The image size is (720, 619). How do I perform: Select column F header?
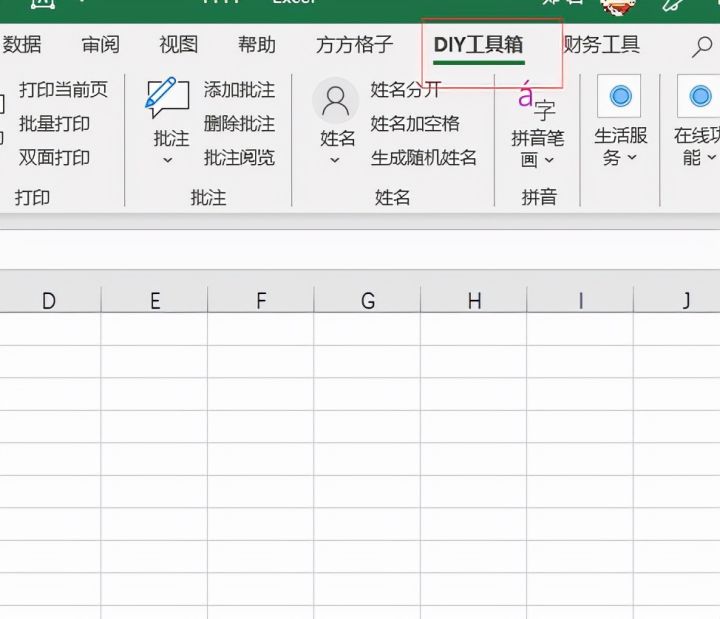(261, 301)
